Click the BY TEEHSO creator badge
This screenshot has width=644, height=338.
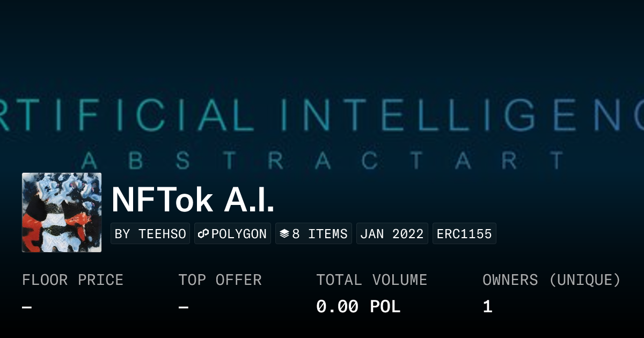[x=150, y=234]
